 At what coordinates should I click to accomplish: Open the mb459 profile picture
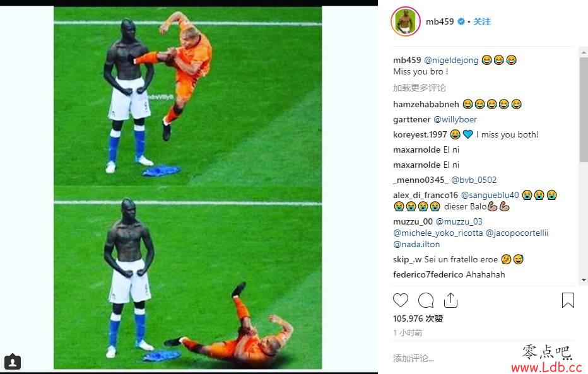pos(406,21)
